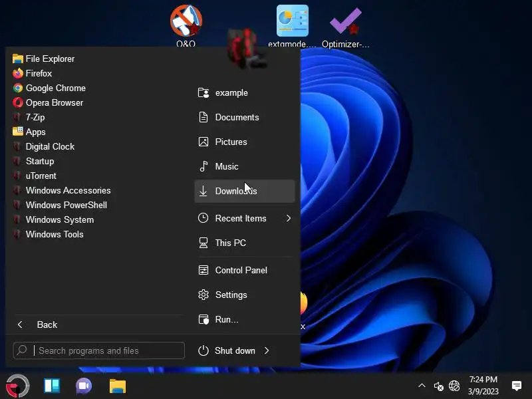Click the muted volume tray icon

coord(438,386)
